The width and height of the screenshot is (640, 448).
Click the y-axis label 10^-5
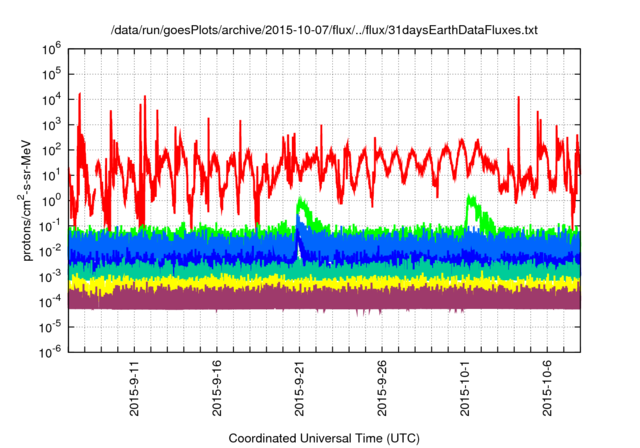pos(51,328)
